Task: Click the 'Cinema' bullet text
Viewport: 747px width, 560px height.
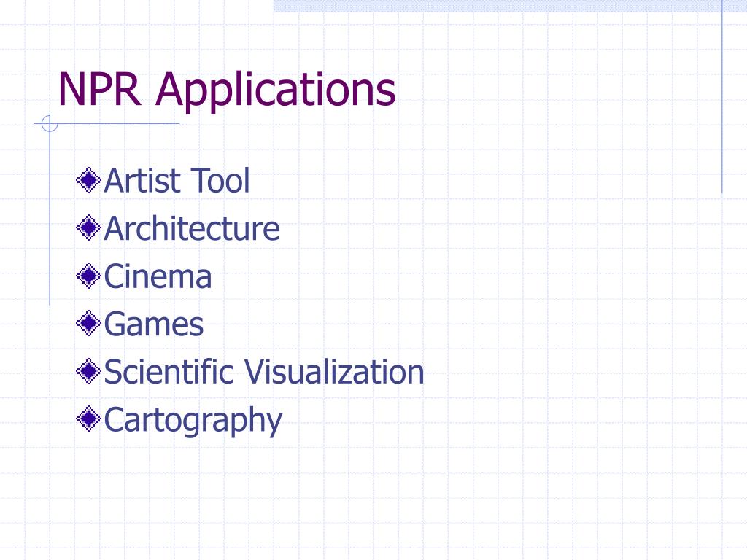Action: click(158, 276)
